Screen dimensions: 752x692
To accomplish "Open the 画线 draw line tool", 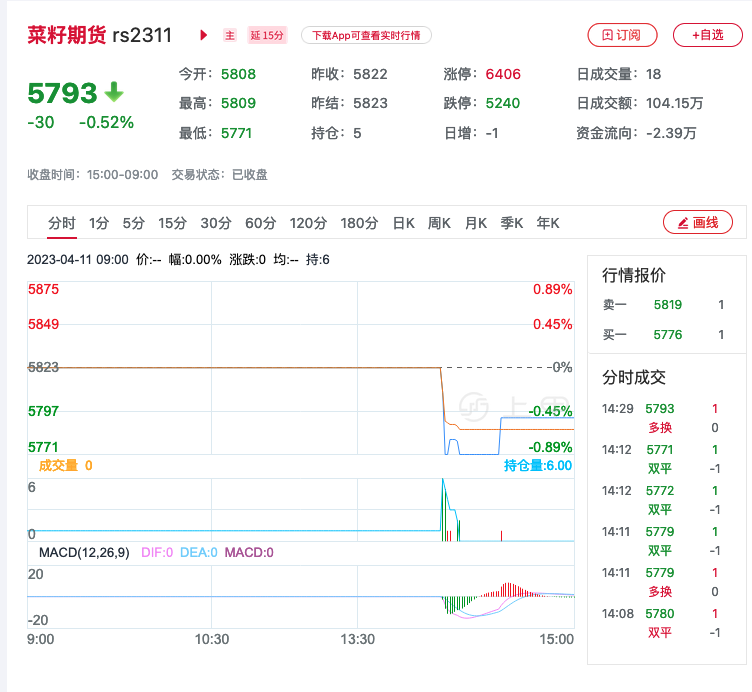I will click(698, 222).
